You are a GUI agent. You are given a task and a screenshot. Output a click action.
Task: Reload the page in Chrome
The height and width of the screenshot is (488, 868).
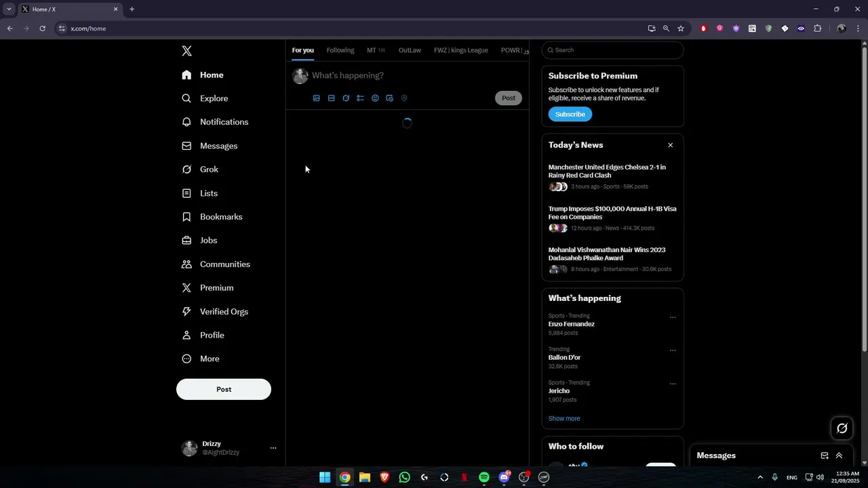42,28
